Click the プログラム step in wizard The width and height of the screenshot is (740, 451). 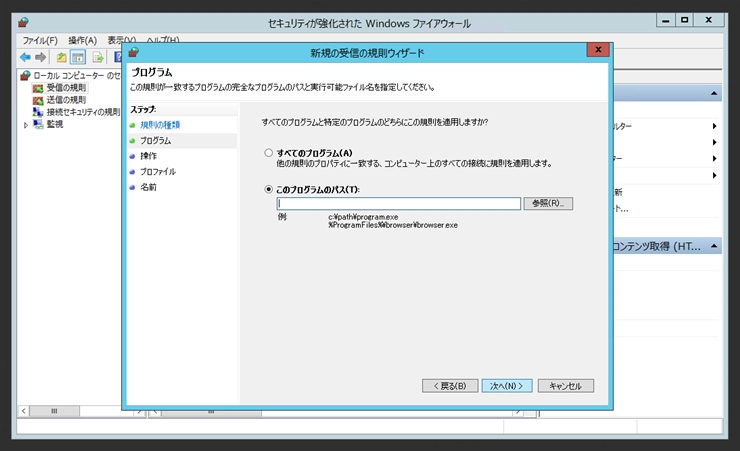(x=155, y=141)
